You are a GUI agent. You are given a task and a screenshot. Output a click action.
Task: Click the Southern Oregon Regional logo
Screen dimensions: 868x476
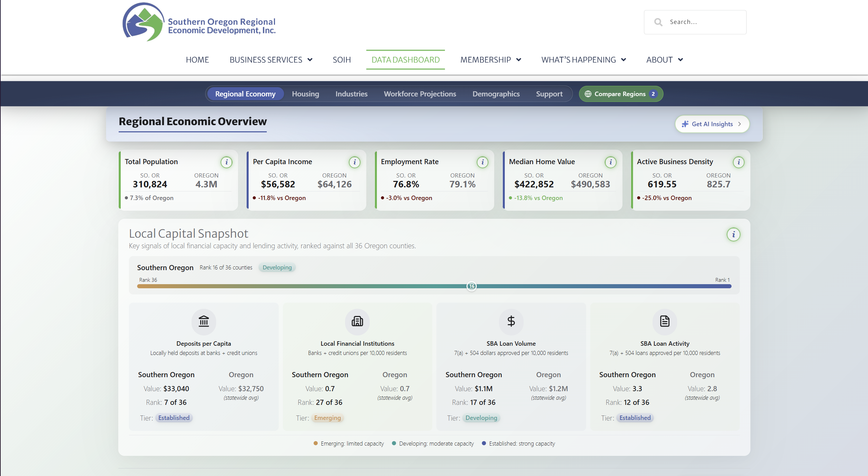(199, 22)
